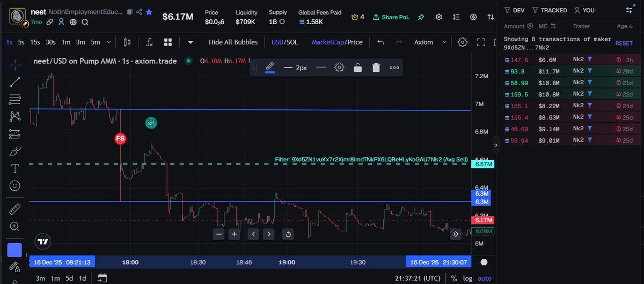
Task: Select the XABCD pattern tool
Action: pos(15,116)
